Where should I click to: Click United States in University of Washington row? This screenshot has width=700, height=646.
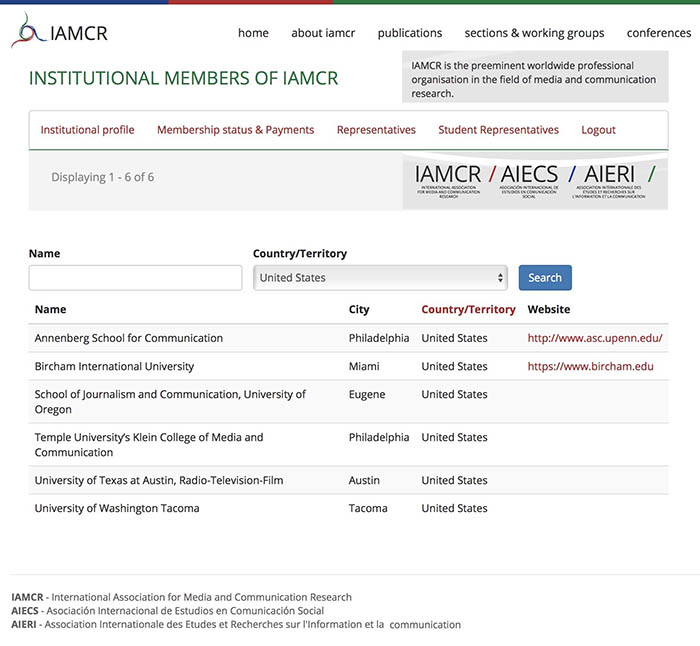(454, 508)
